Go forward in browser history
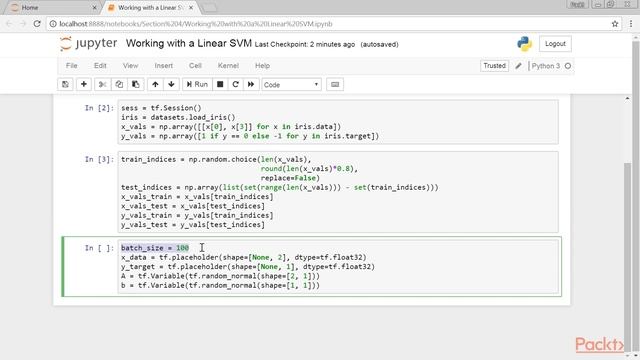 (x=23, y=24)
